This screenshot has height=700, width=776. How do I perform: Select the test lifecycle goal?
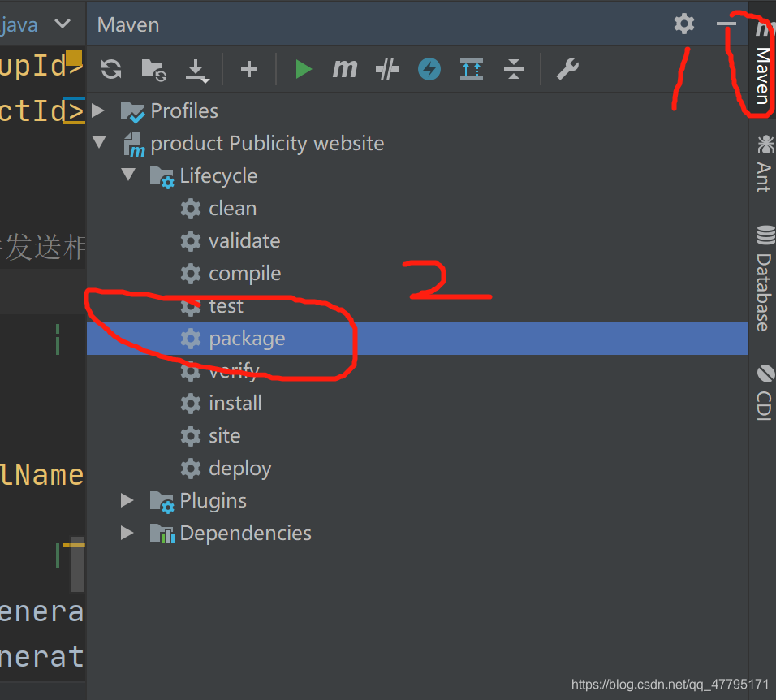[226, 306]
